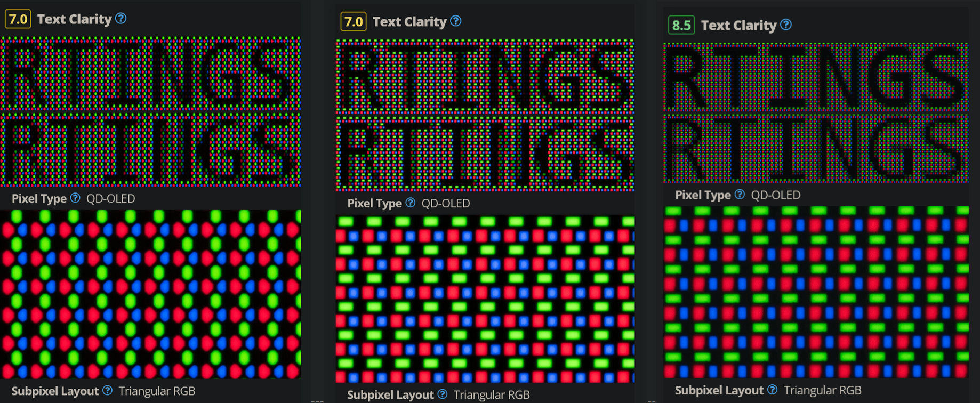Screen dimensions: 980x403
Task: Click the QD-OLED value in right panel
Action: click(776, 195)
